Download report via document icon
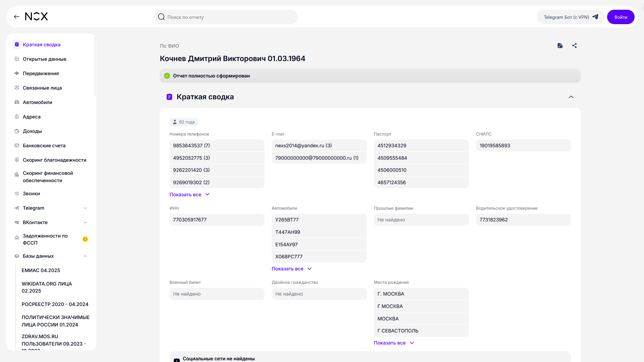 [x=560, y=46]
